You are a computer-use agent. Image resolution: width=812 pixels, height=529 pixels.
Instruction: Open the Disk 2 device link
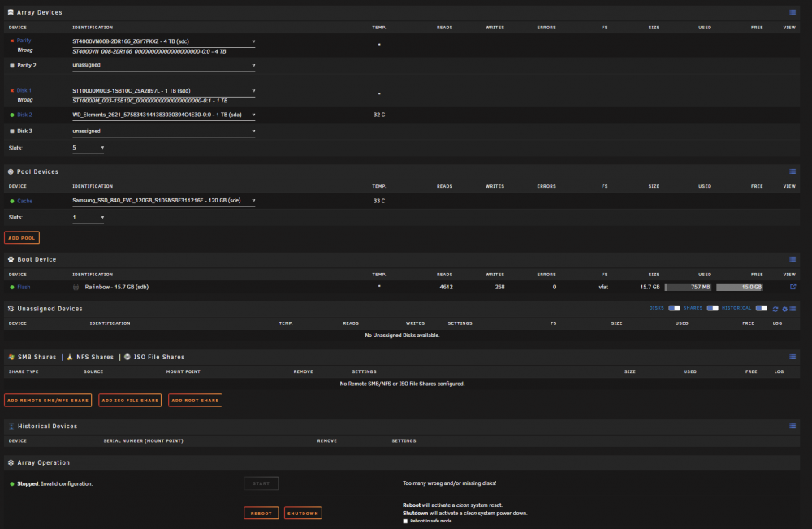(x=24, y=115)
